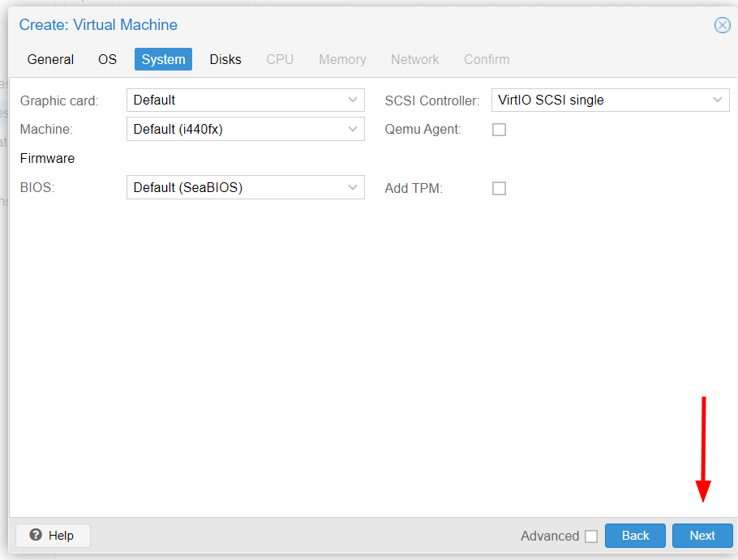Select the active System tab
The image size is (738, 560).
pyautogui.click(x=163, y=59)
